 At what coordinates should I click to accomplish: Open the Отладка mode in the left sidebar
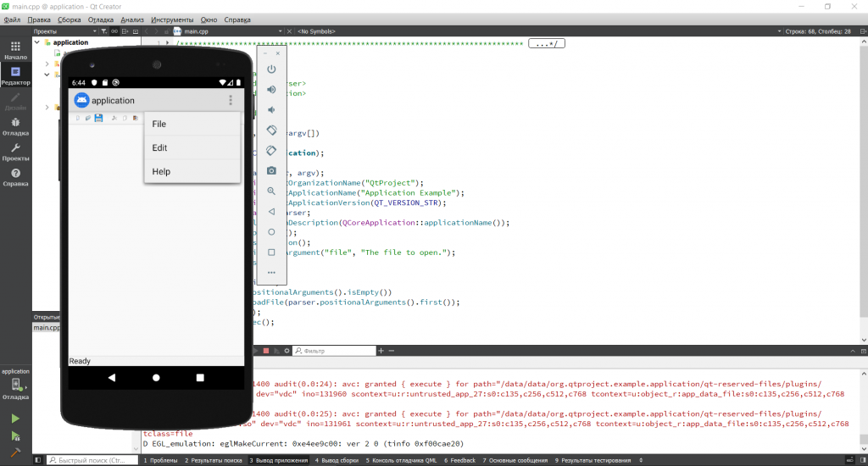[x=15, y=126]
